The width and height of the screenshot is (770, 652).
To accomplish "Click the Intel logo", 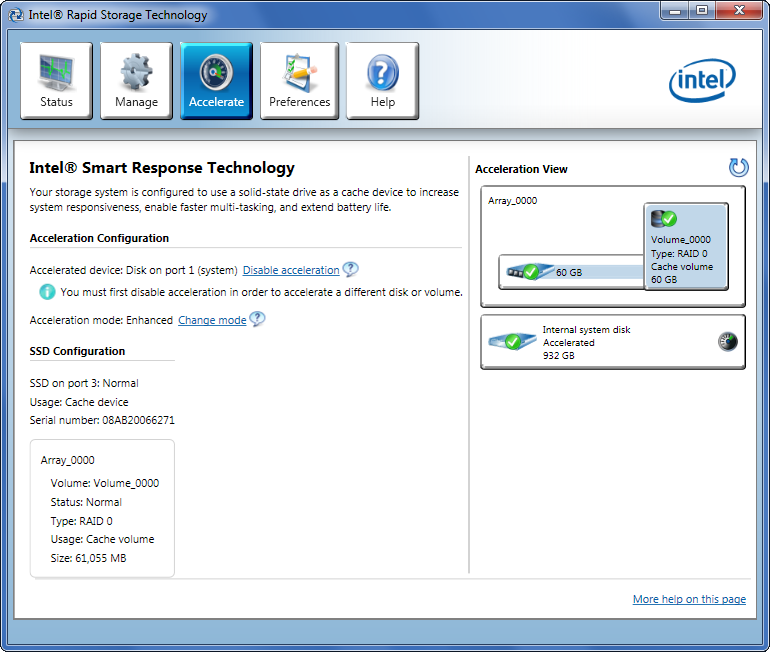I will tap(702, 80).
